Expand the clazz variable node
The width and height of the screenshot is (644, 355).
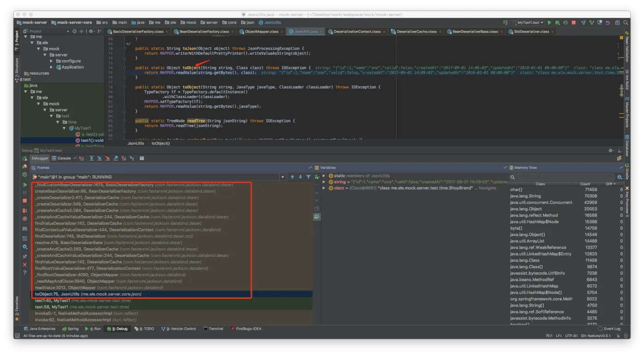[324, 188]
